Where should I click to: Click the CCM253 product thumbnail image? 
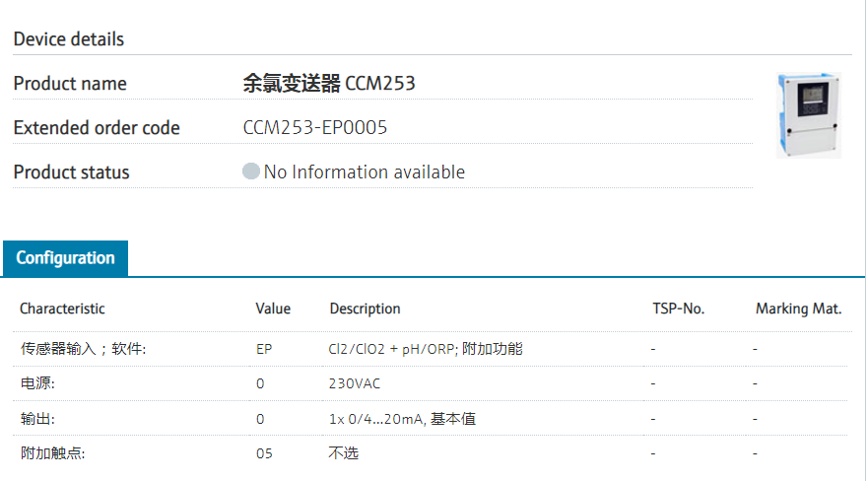click(x=808, y=114)
